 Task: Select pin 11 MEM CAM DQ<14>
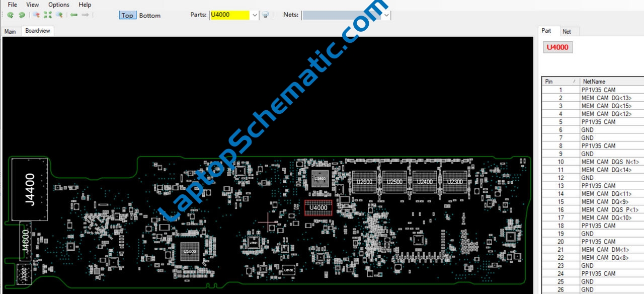pyautogui.click(x=593, y=170)
